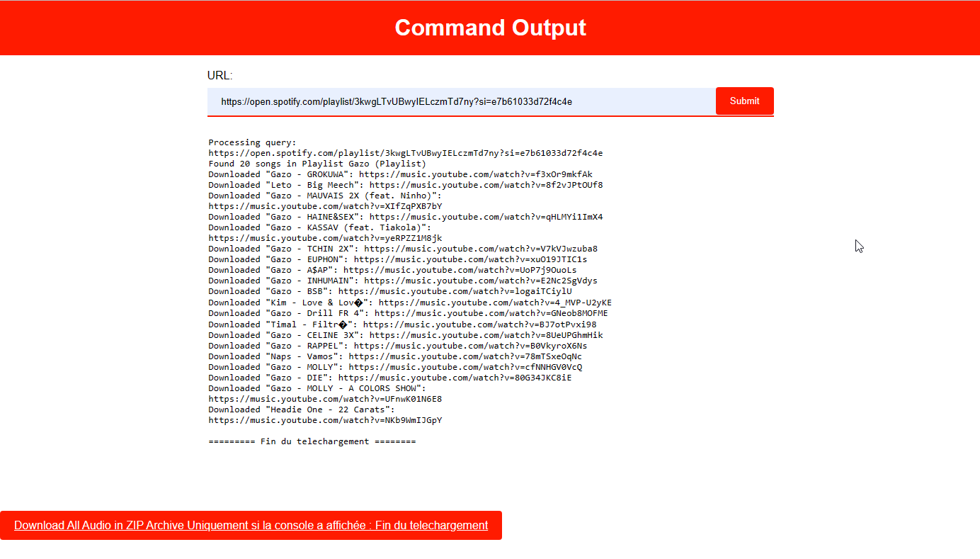Click the Gazo - DIE downloaded line

point(390,378)
